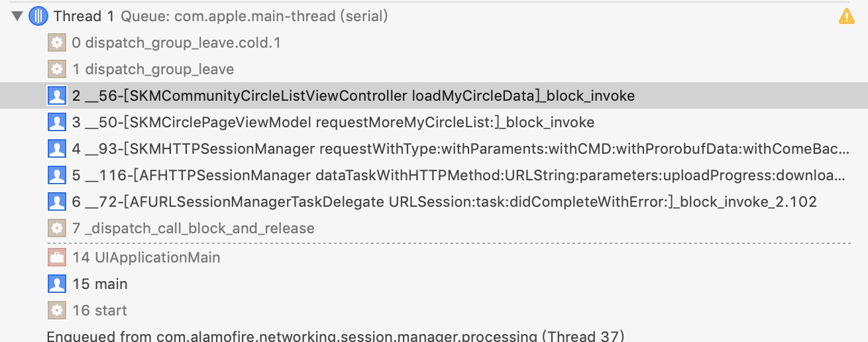Click the Thread 1 thread icon

tap(38, 17)
